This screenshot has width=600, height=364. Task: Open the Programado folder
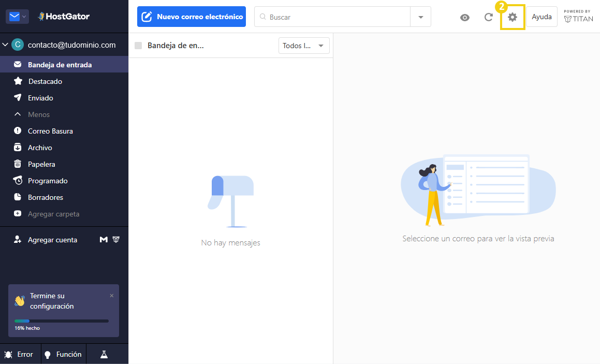click(x=48, y=180)
